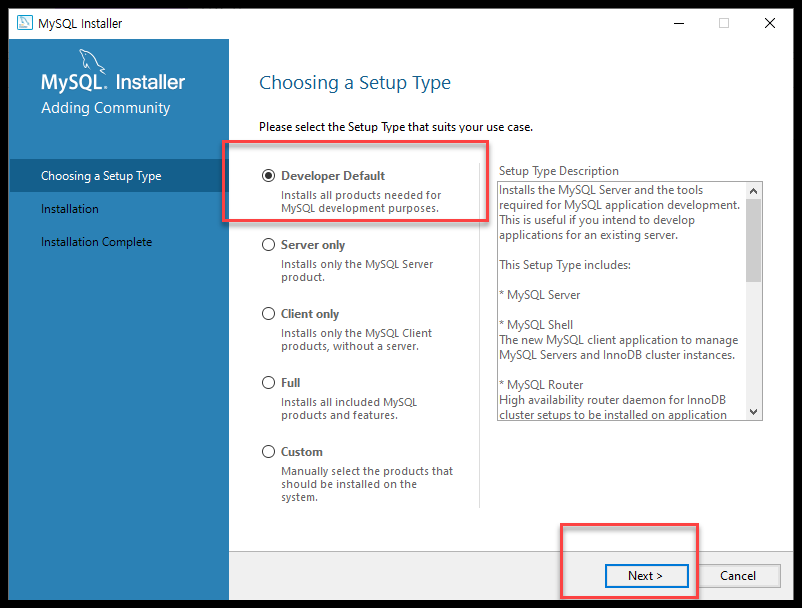Close the MySQL Installer window
The height and width of the screenshot is (608, 802).
click(x=770, y=24)
